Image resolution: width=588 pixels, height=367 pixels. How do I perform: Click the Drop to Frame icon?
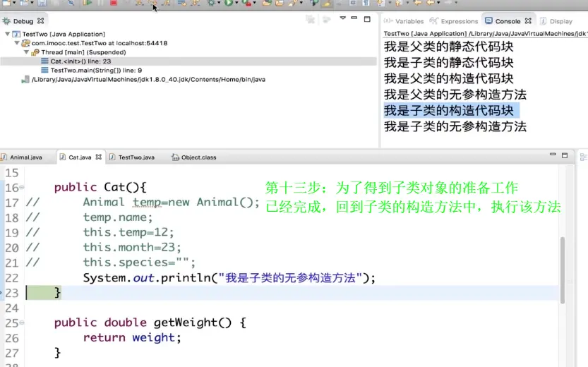coord(182,3)
